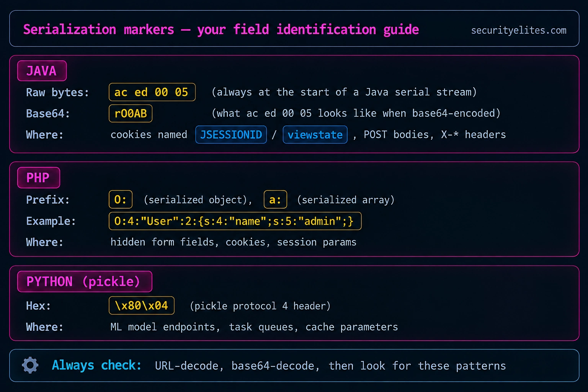The image size is (588, 392).
Task: Click 'hidden form fields, cookies, session params'
Action: pos(234,242)
